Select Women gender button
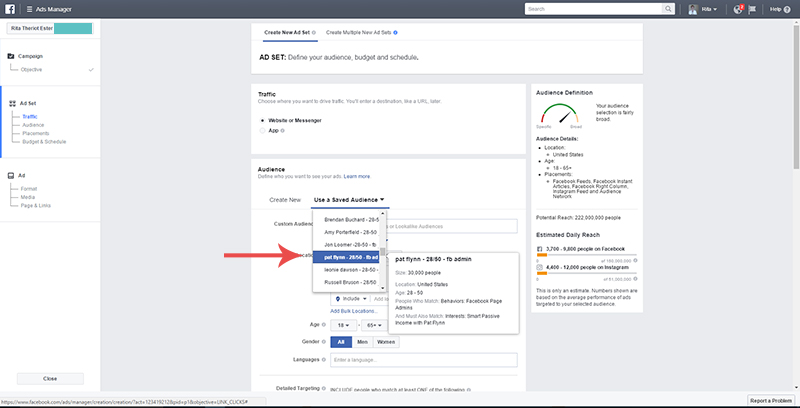Screen dimensions: 800x408 tap(386, 342)
